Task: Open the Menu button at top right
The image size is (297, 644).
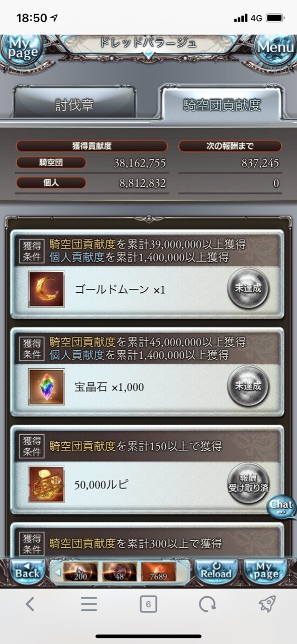Action: click(275, 48)
